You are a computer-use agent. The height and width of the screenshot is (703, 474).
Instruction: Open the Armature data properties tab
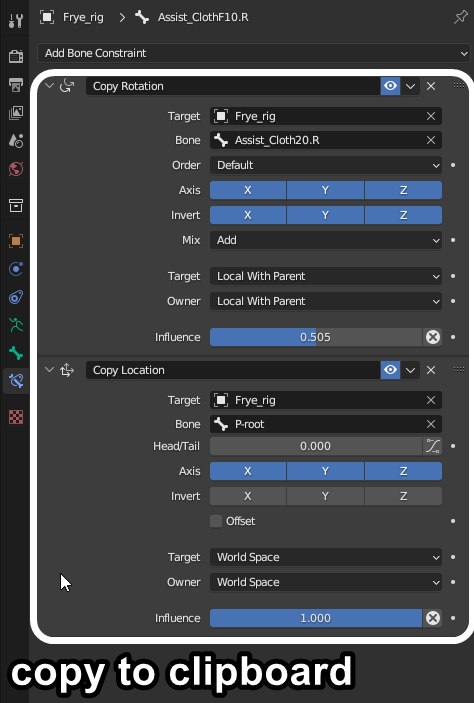coord(16,325)
